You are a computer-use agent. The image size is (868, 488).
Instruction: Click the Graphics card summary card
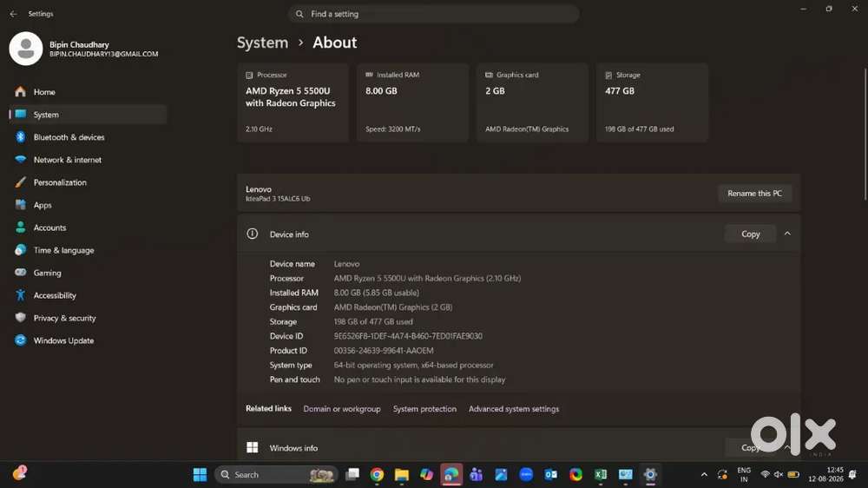[532, 102]
